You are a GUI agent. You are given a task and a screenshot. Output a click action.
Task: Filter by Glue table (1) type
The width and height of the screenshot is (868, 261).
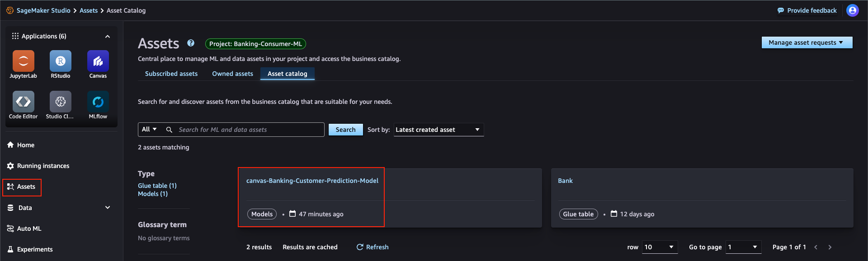[x=157, y=186]
